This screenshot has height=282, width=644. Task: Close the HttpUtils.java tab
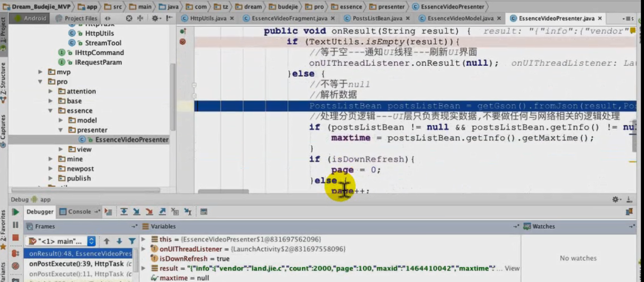pos(232,19)
